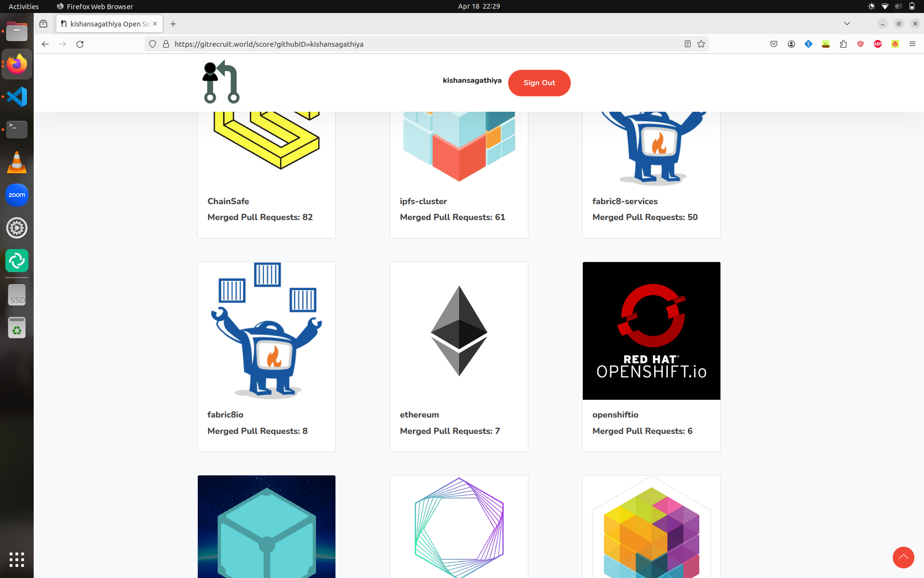924x578 pixels.
Task: Open the tracking protection shield icon
Action: (153, 44)
